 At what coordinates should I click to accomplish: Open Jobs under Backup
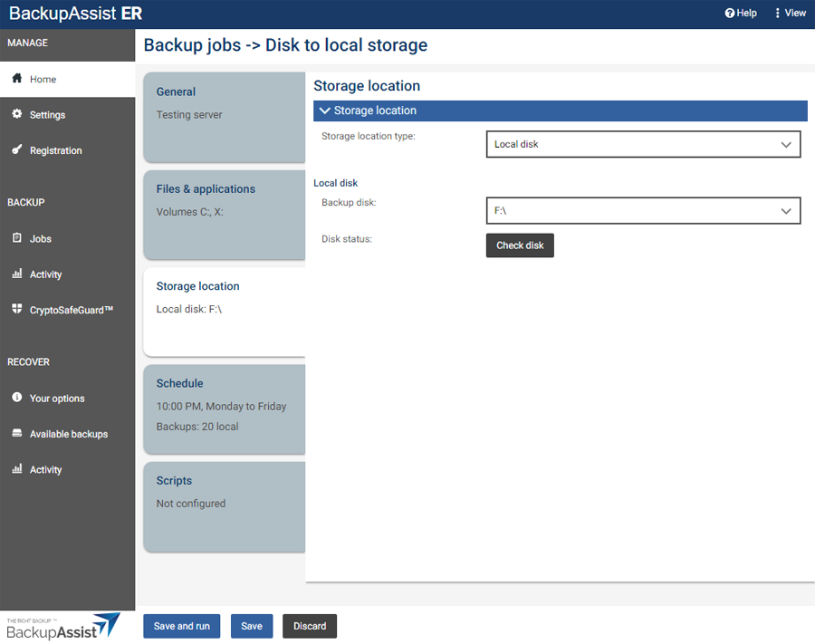click(x=68, y=238)
